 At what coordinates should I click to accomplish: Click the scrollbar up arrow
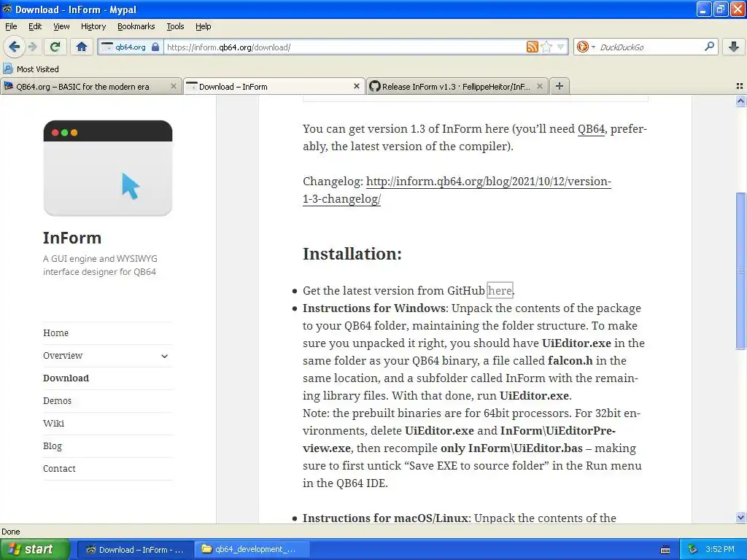coord(740,101)
